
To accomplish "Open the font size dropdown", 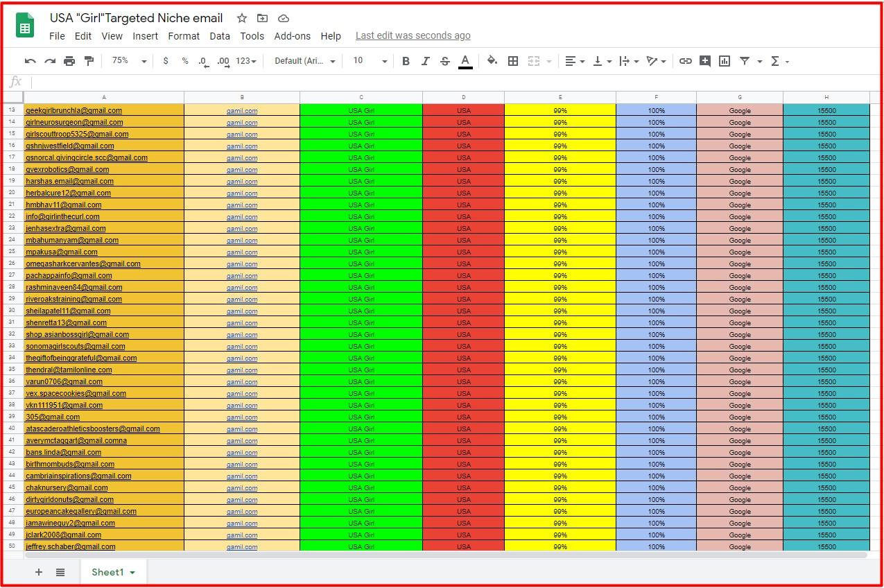I will [367, 61].
